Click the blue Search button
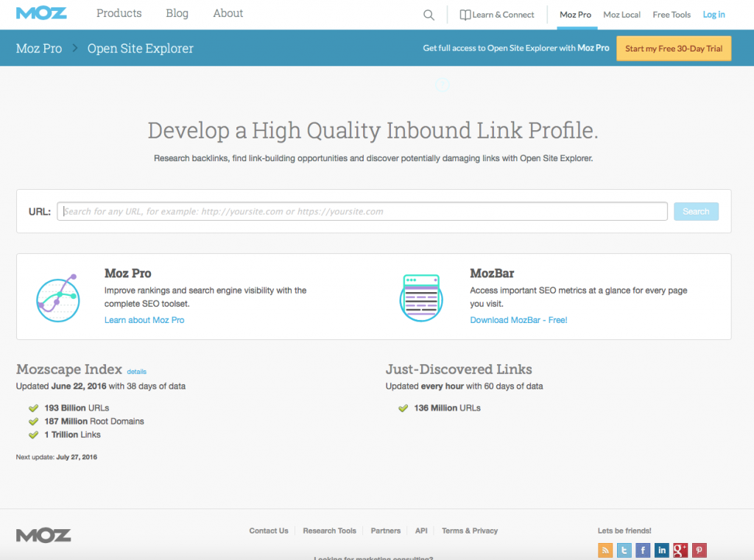The height and width of the screenshot is (560, 754). 696,211
